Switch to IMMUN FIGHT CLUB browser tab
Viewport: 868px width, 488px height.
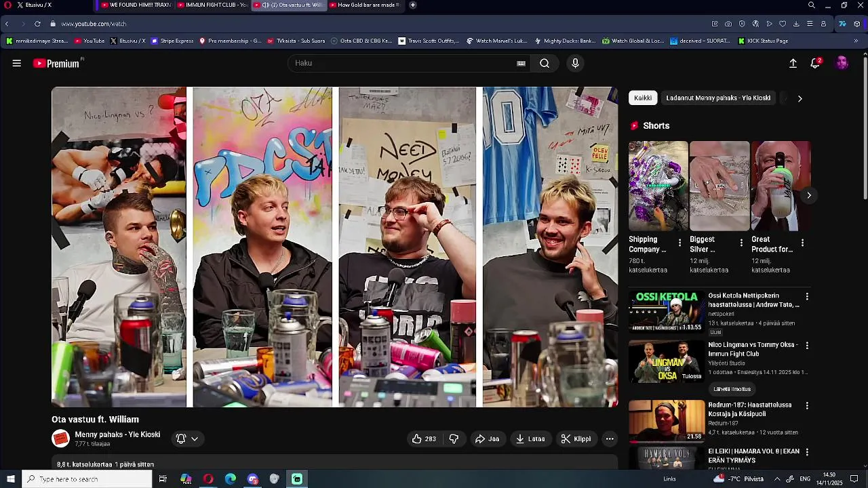tap(212, 5)
